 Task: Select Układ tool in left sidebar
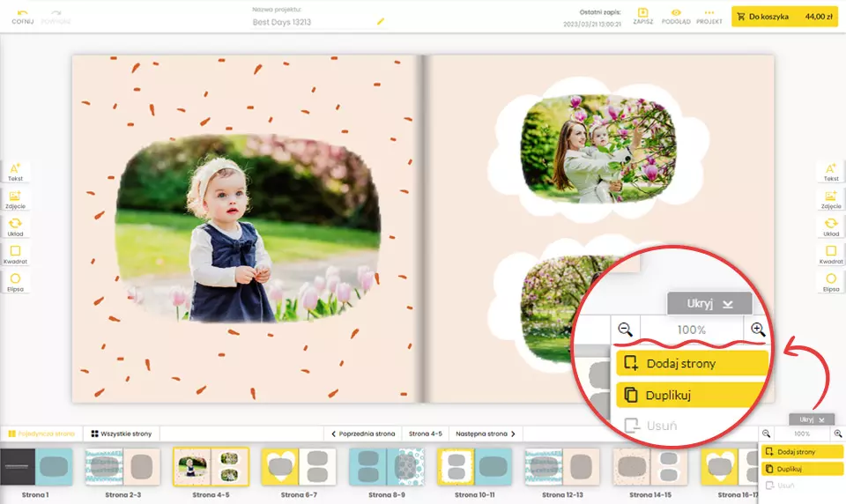[15, 227]
